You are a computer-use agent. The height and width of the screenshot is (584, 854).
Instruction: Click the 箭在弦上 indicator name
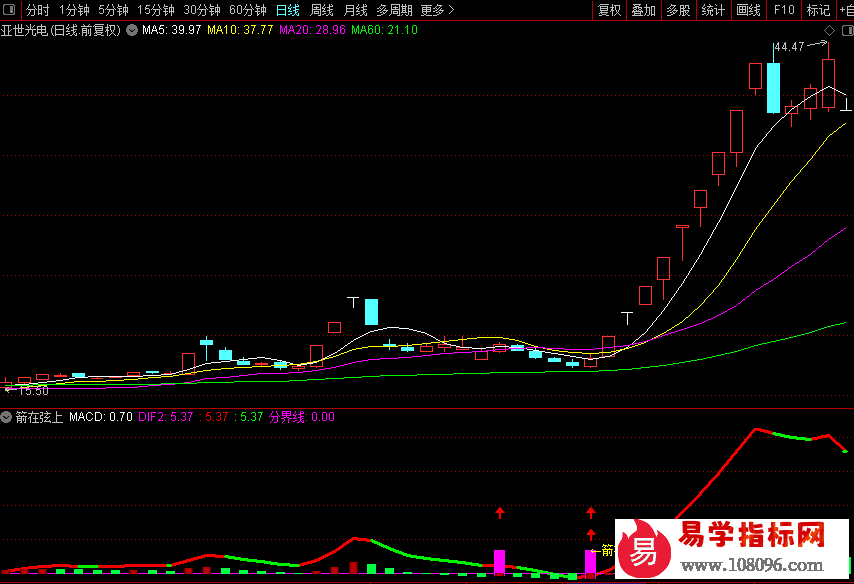(x=39, y=417)
